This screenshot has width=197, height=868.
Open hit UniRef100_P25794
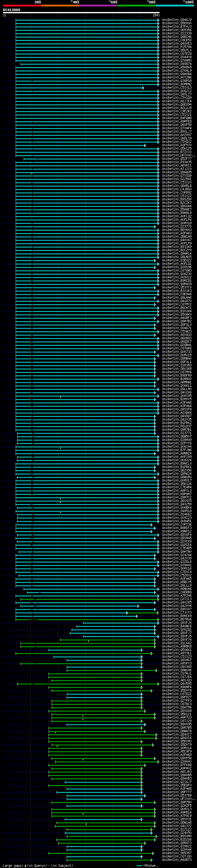tap(177, 47)
